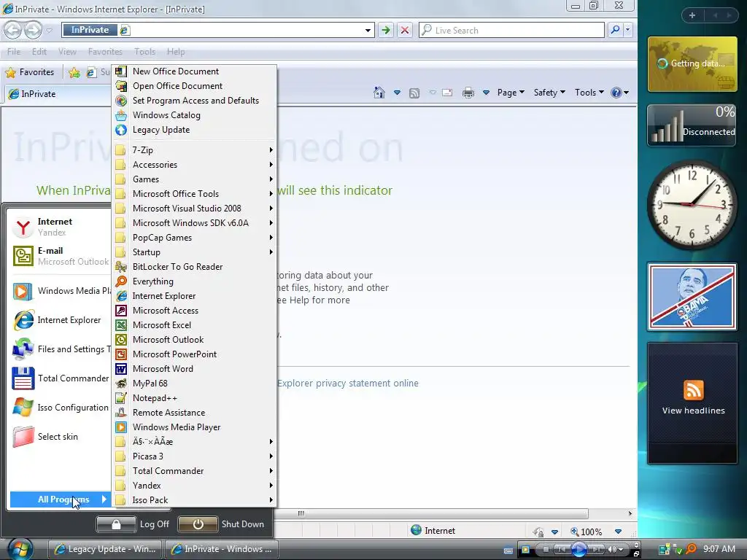The width and height of the screenshot is (747, 560).
Task: Click the Stop loading X button
Action: coord(404,31)
